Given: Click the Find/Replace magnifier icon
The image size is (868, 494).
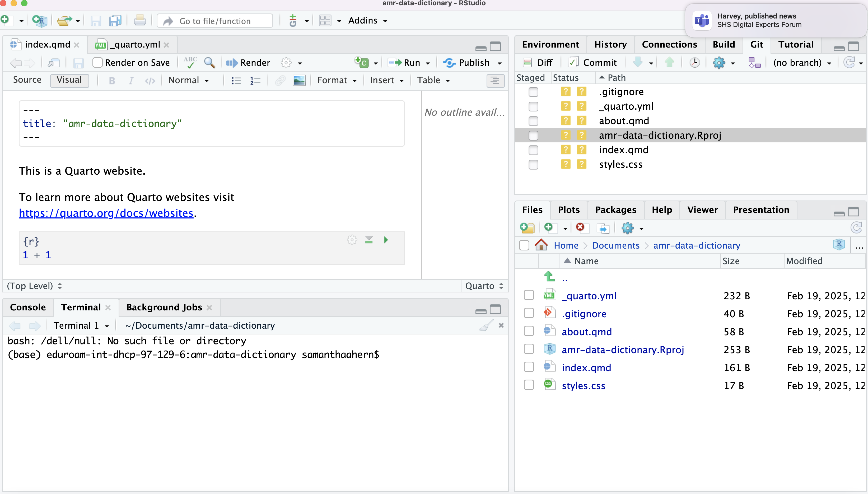Looking at the screenshot, I should click(x=210, y=62).
